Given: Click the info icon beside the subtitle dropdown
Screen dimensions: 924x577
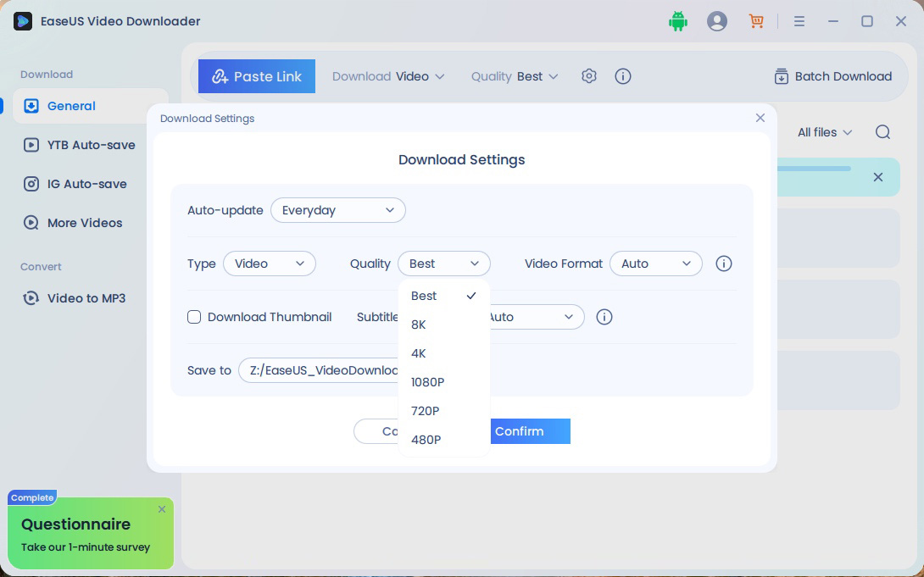Looking at the screenshot, I should (604, 317).
